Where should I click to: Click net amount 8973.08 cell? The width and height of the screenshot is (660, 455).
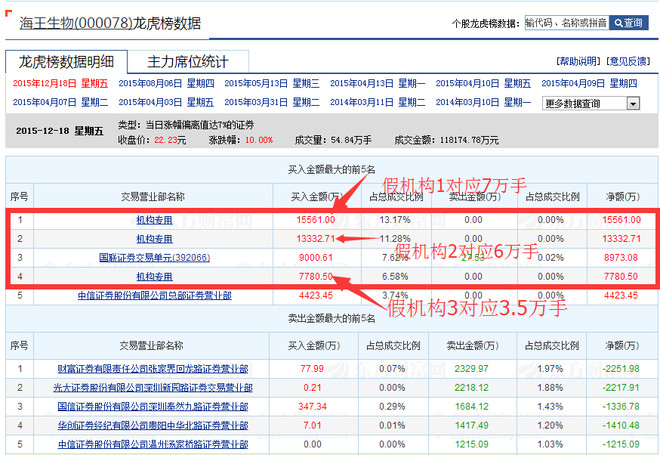[621, 257]
